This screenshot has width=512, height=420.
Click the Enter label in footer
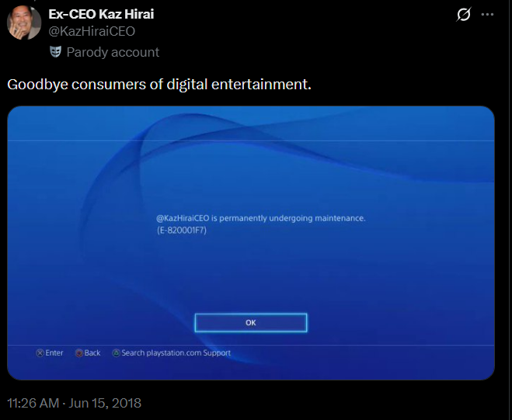tap(54, 352)
